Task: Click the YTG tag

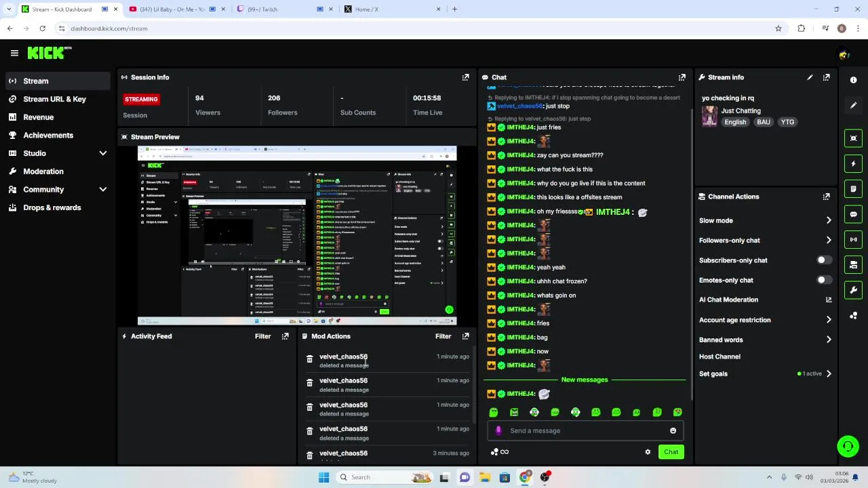Action: tap(787, 122)
